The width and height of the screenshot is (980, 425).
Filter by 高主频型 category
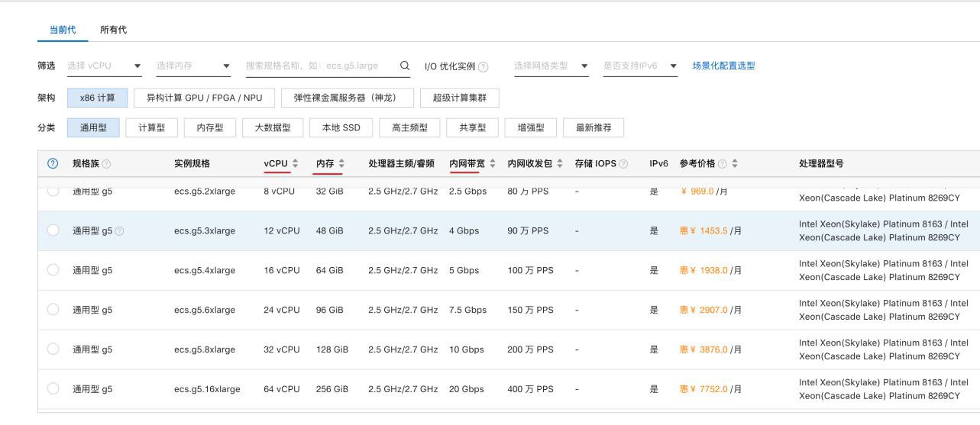[410, 128]
